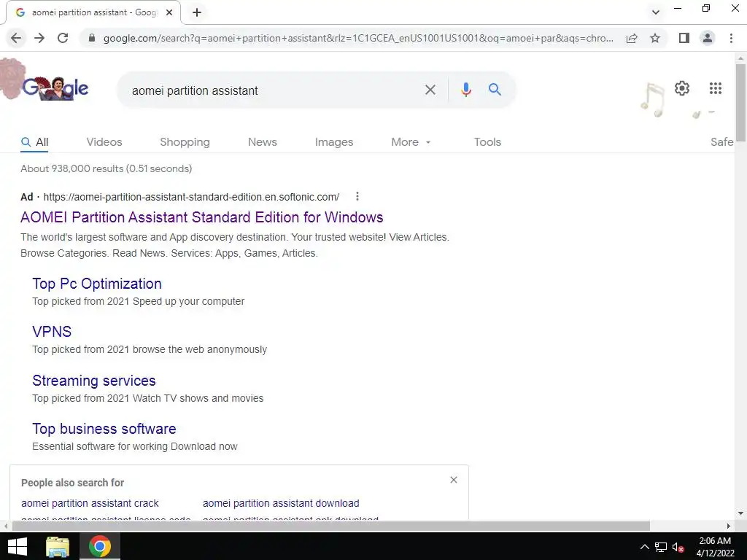The height and width of the screenshot is (560, 747).
Task: Click the Google doodle logo
Action: pyautogui.click(x=55, y=87)
